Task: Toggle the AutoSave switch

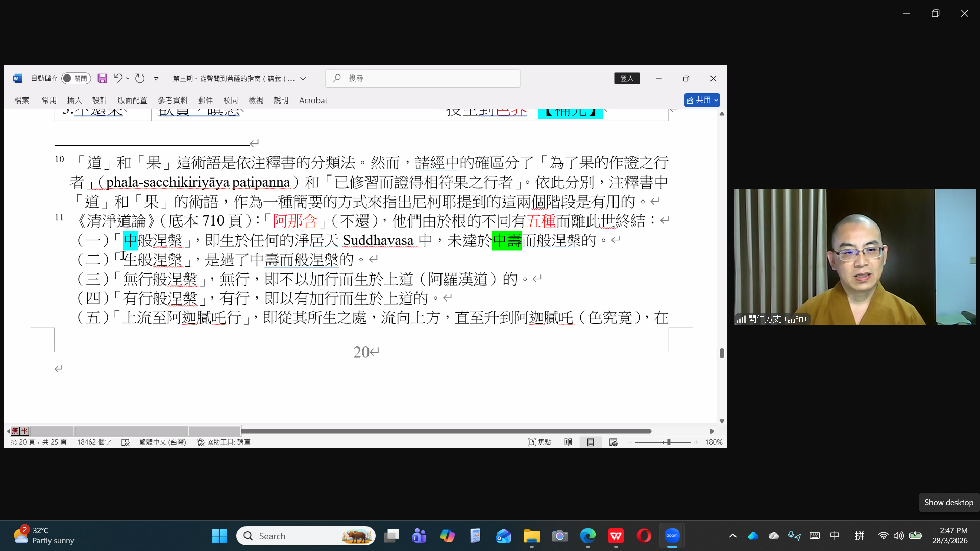Action: coord(75,78)
